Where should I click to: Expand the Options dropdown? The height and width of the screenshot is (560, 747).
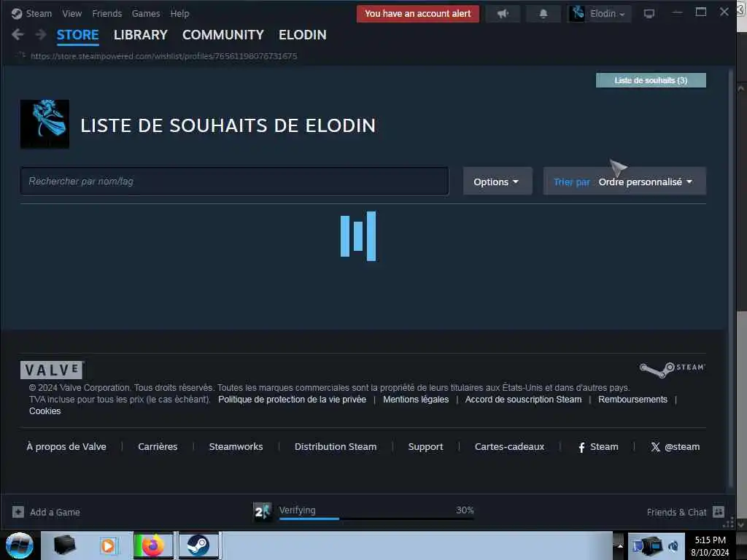click(498, 181)
